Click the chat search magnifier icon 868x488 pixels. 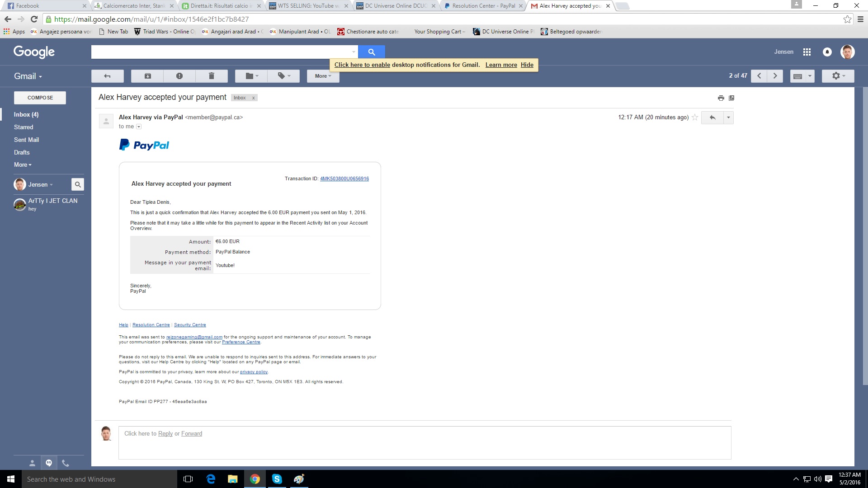[x=78, y=184]
